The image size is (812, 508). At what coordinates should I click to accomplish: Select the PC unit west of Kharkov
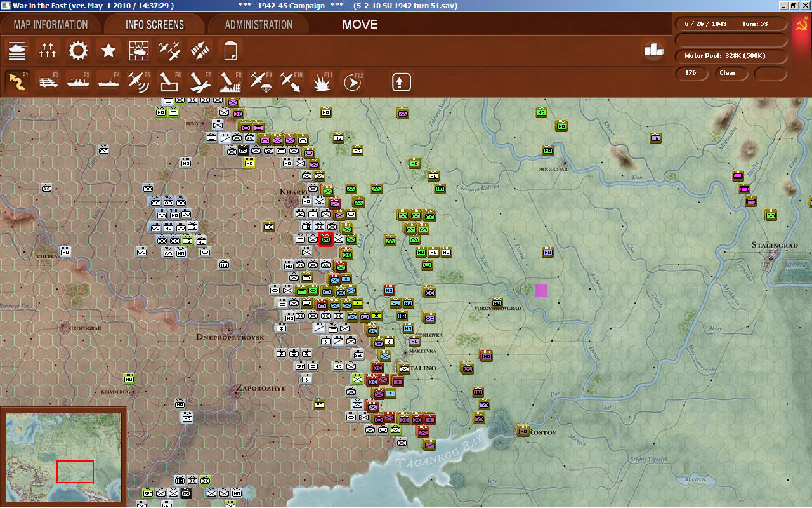coord(268,227)
